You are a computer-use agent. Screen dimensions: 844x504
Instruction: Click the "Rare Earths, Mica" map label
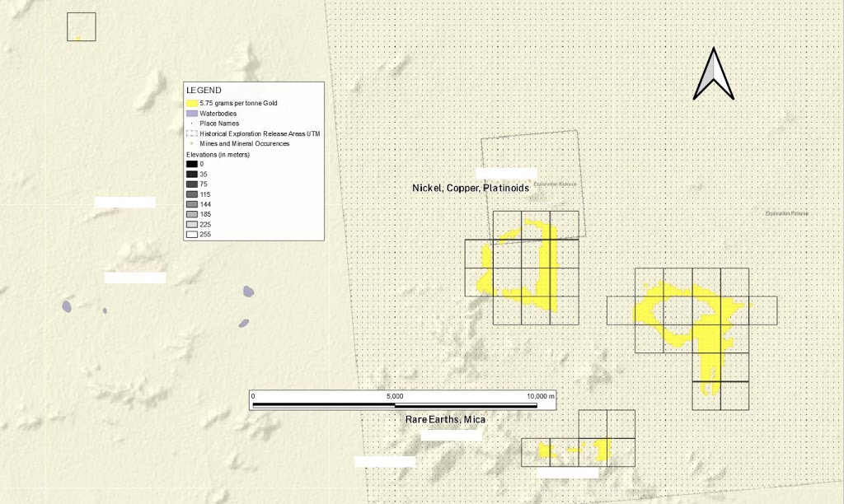pos(445,419)
